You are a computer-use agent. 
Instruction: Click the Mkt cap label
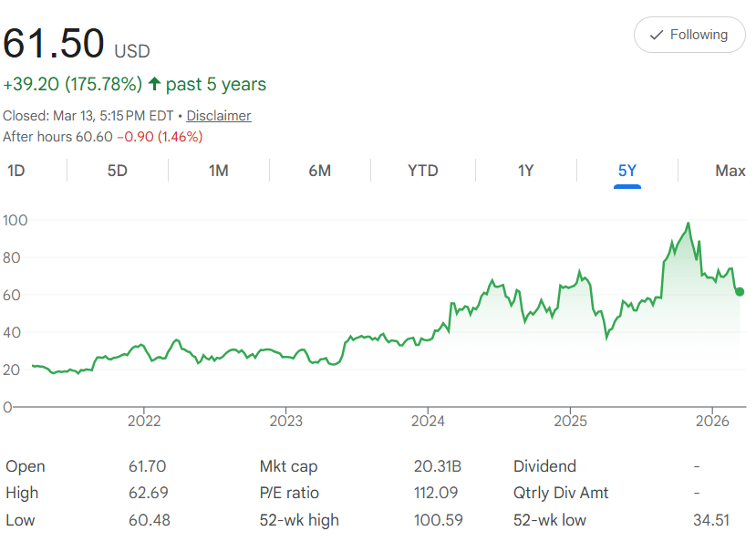coord(288,466)
